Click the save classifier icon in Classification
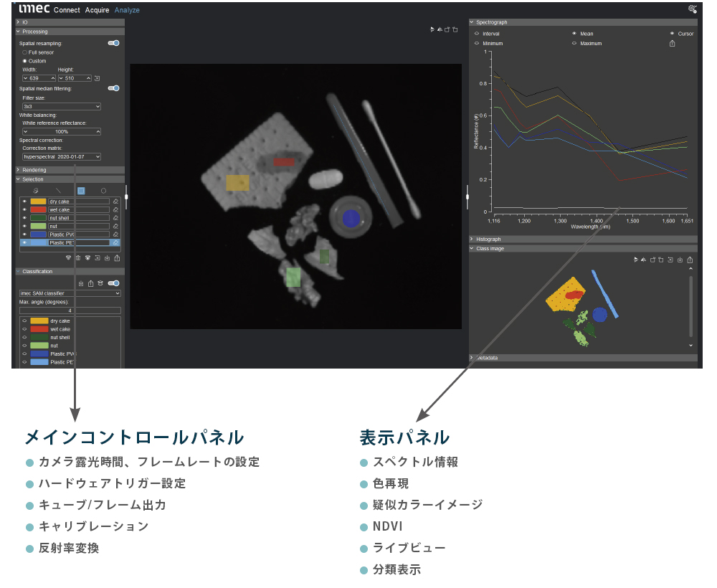The image size is (717, 588). point(81,283)
